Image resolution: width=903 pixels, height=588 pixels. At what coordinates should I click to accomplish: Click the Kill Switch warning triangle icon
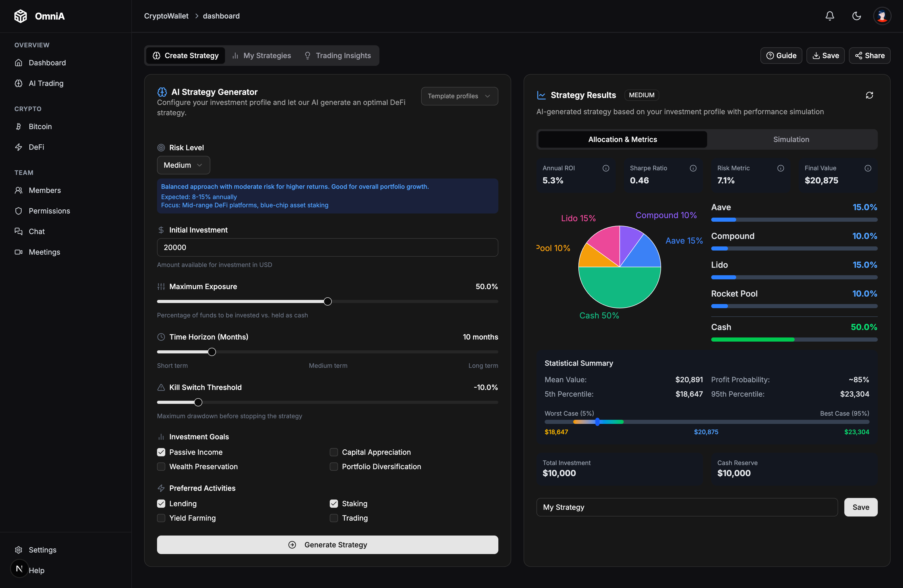(161, 387)
